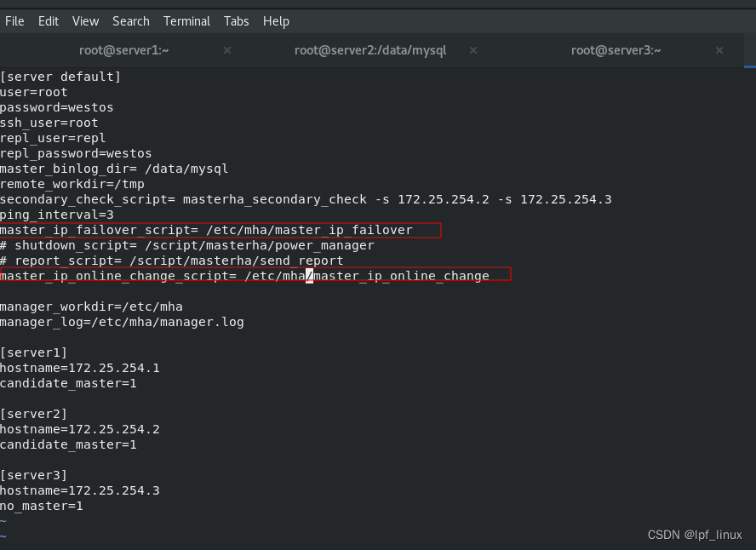This screenshot has height=550, width=756.
Task: Click the master_ip_online_change_script line
Action: tap(244, 276)
